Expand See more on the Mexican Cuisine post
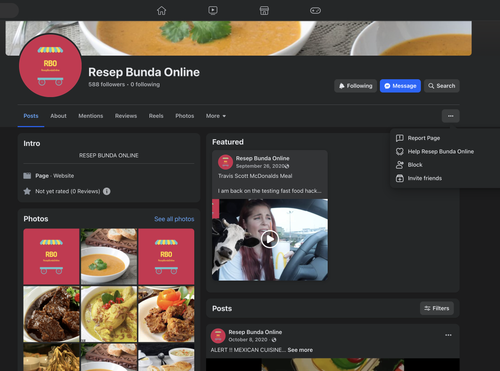 click(x=300, y=350)
